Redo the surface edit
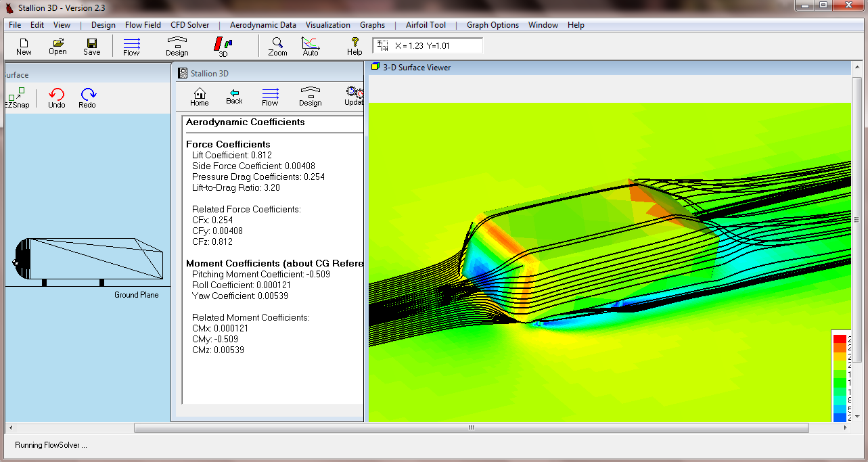 point(87,98)
